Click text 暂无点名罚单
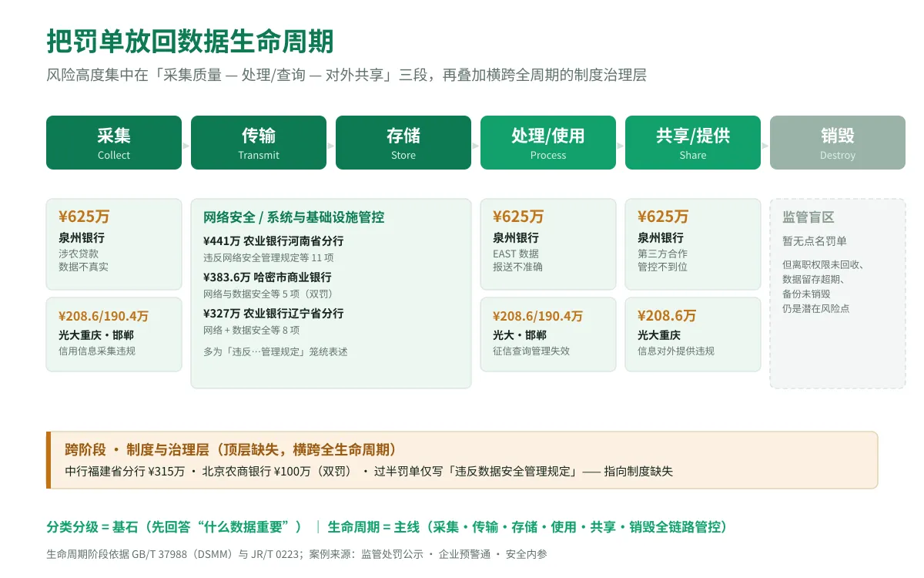The width and height of the screenshot is (924, 578). point(815,240)
